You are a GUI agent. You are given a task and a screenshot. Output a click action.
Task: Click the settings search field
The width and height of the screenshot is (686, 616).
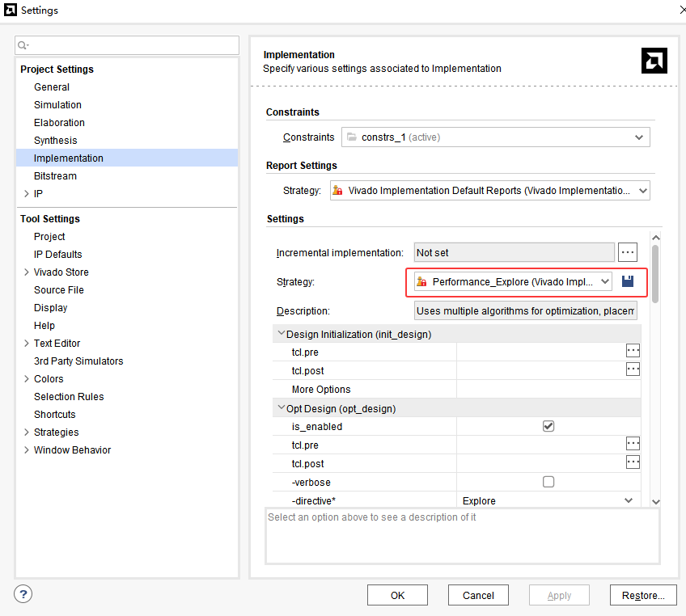click(x=127, y=45)
